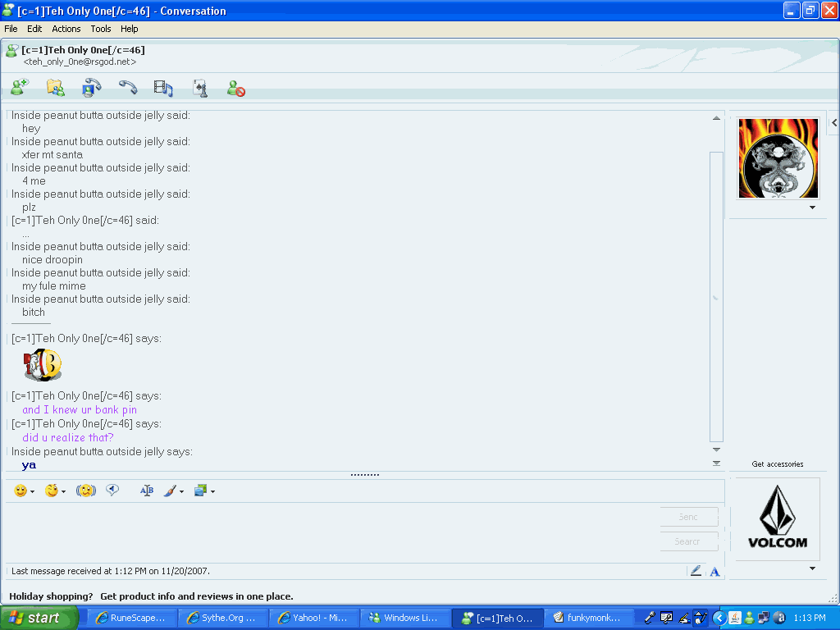Switch to handwriting input mode
This screenshot has width=840, height=630.
(696, 571)
